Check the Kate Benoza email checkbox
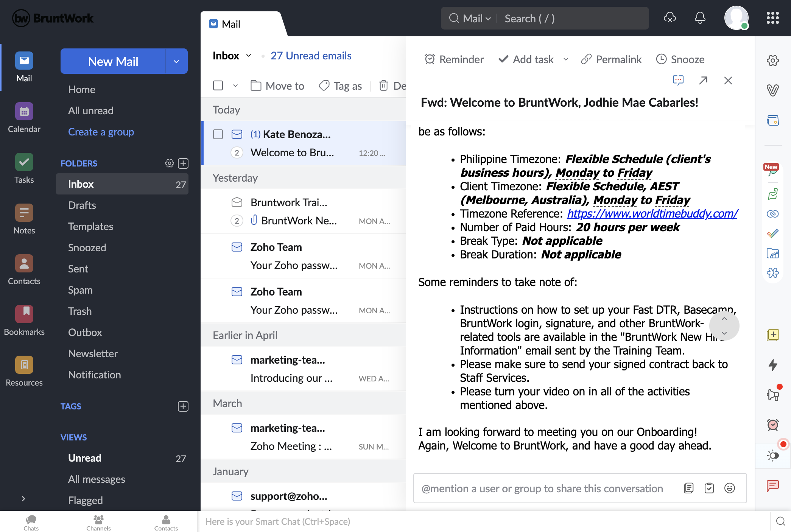The width and height of the screenshot is (791, 532). point(218,134)
